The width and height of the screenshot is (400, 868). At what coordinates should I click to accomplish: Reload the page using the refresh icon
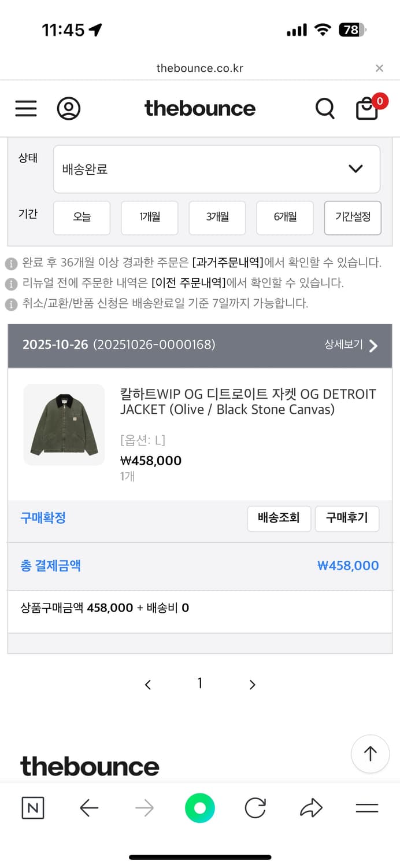[255, 808]
